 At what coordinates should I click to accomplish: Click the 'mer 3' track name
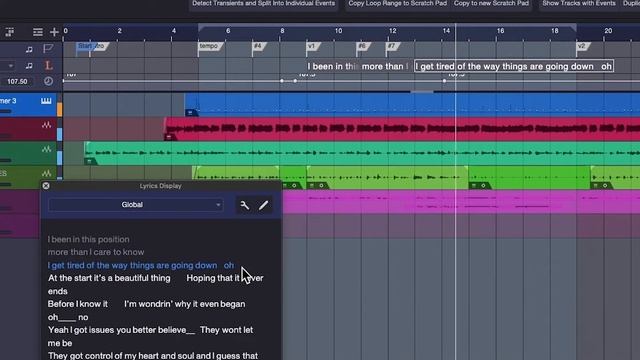coord(8,101)
